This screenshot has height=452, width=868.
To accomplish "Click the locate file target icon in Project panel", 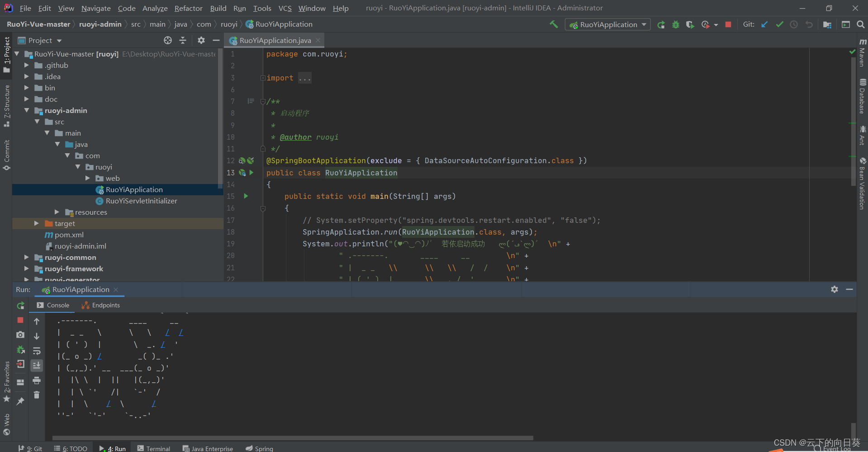I will click(x=168, y=40).
